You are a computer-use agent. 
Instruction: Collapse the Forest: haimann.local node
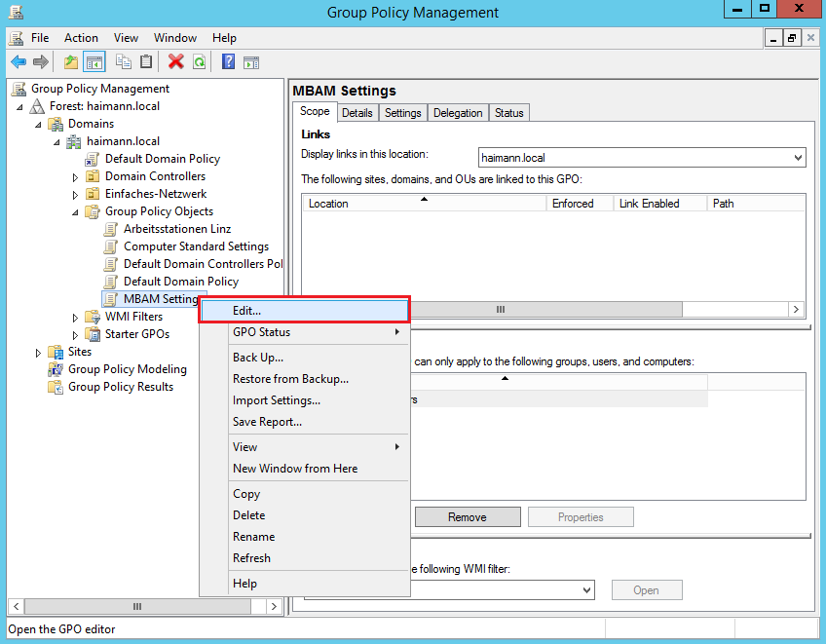point(20,107)
